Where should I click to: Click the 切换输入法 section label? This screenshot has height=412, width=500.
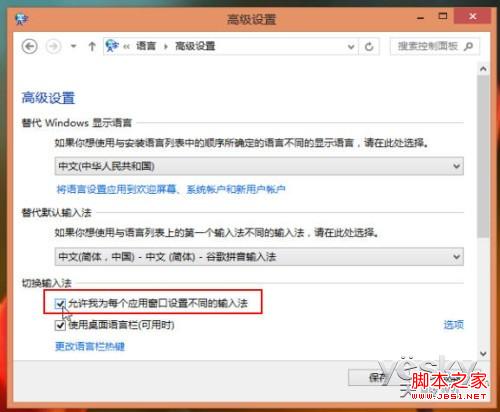(46, 283)
